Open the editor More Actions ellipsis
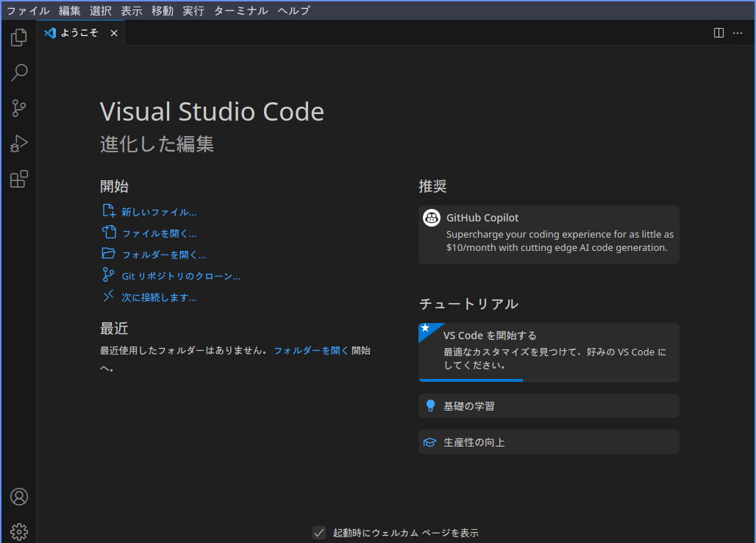The image size is (756, 543). 738,33
